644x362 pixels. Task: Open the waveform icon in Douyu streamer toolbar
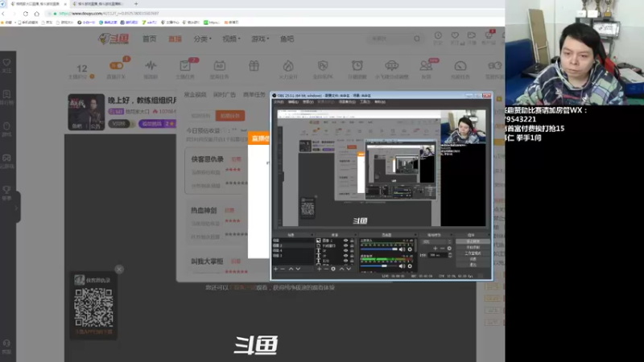(151, 65)
